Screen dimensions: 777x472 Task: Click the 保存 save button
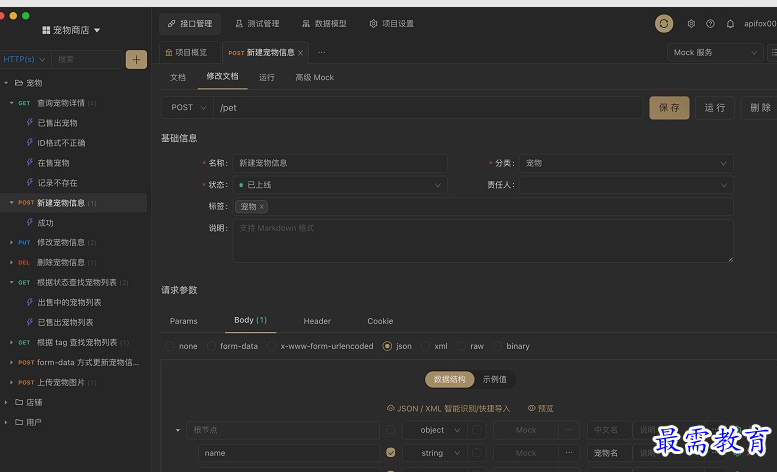pyautogui.click(x=669, y=107)
